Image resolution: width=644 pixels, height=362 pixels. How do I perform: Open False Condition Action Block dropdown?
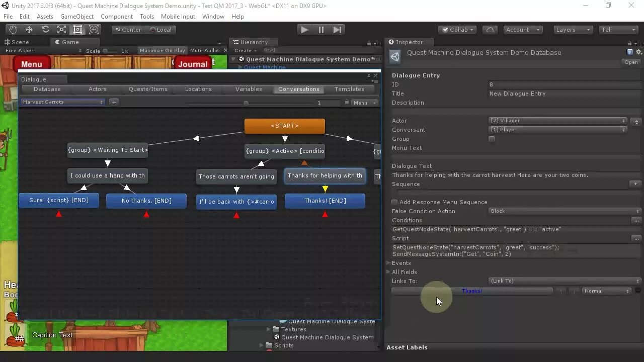[x=565, y=211]
